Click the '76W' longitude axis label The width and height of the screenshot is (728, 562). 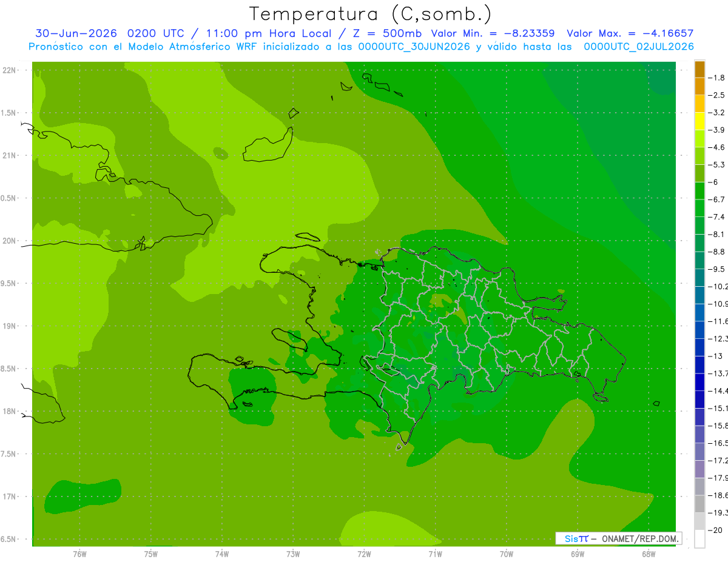(79, 554)
